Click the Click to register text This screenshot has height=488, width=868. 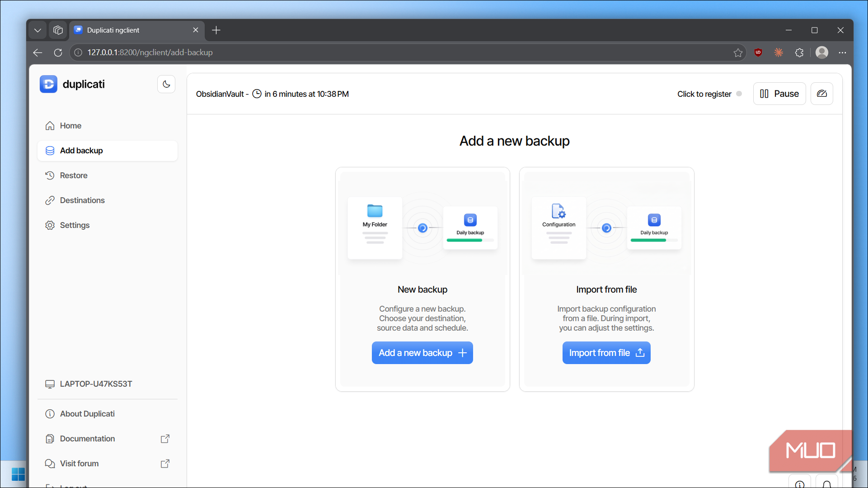704,94
